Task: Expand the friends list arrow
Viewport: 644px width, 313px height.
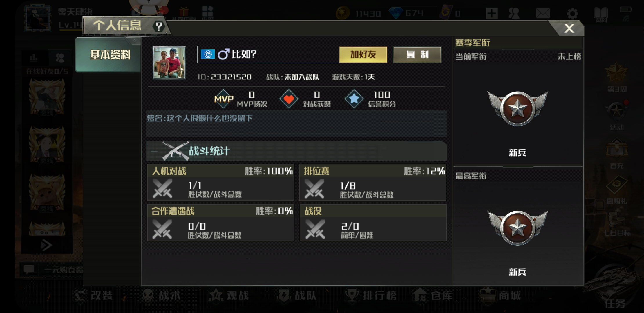Action: coord(47,245)
